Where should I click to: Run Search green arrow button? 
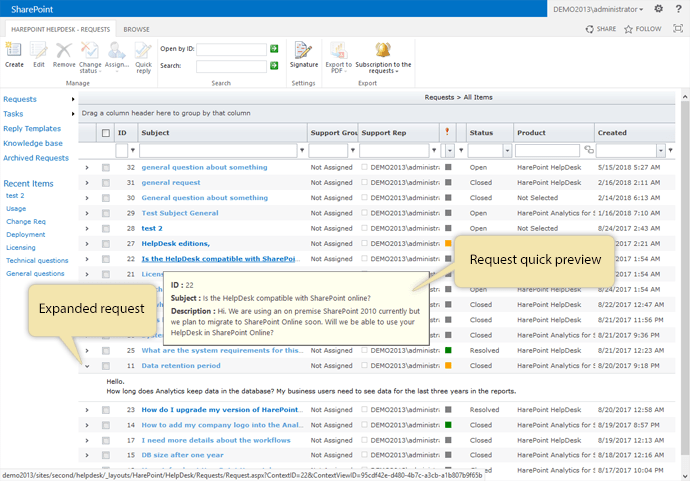[274, 66]
